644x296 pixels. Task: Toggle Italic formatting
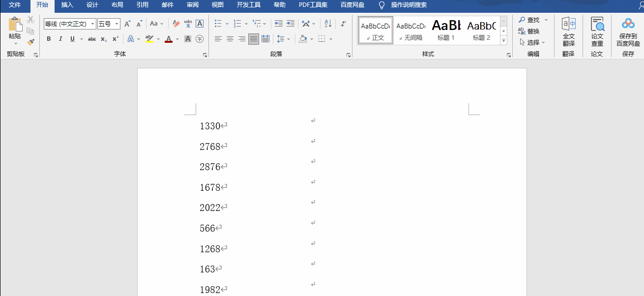click(60, 39)
